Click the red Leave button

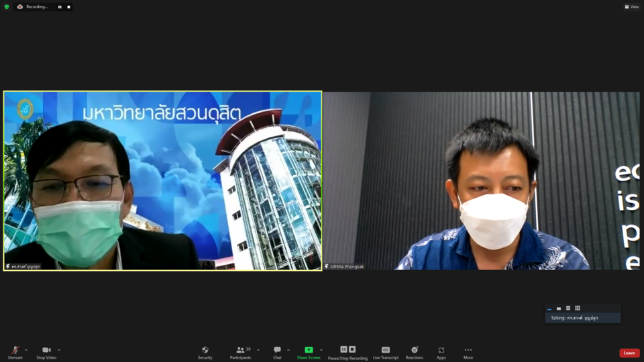click(629, 353)
